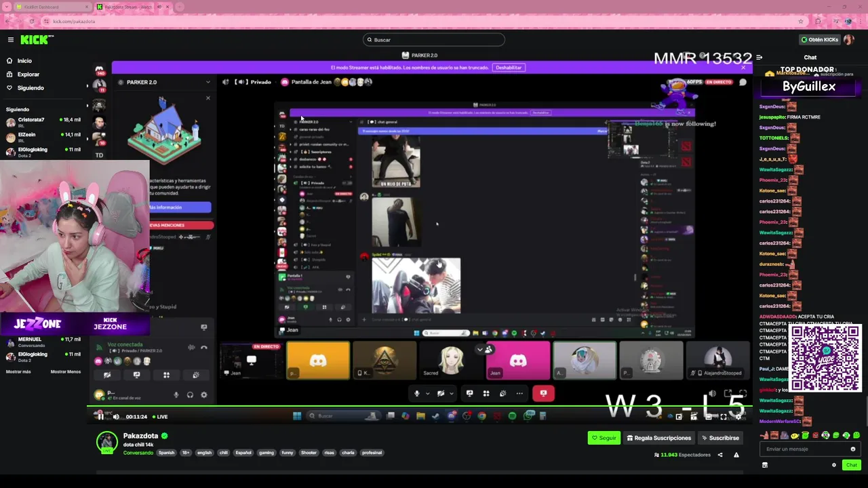Open the MERNUEL channel in the sidebar

pyautogui.click(x=43, y=341)
